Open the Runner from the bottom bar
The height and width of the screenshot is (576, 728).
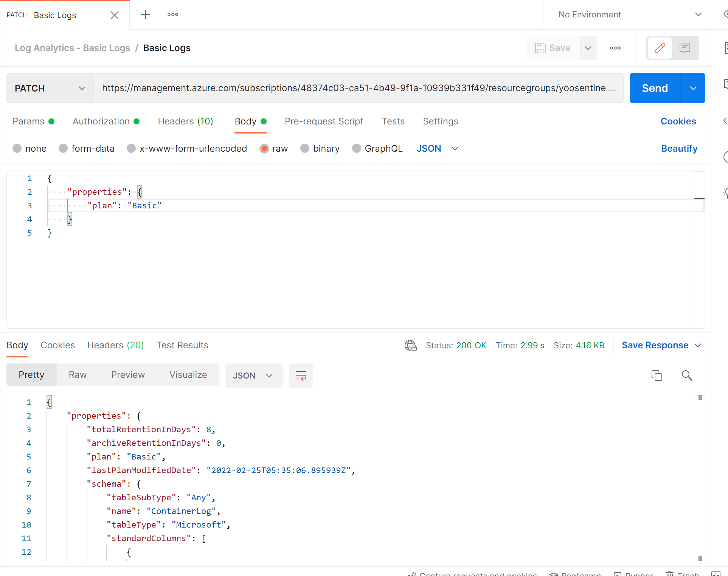click(634, 573)
